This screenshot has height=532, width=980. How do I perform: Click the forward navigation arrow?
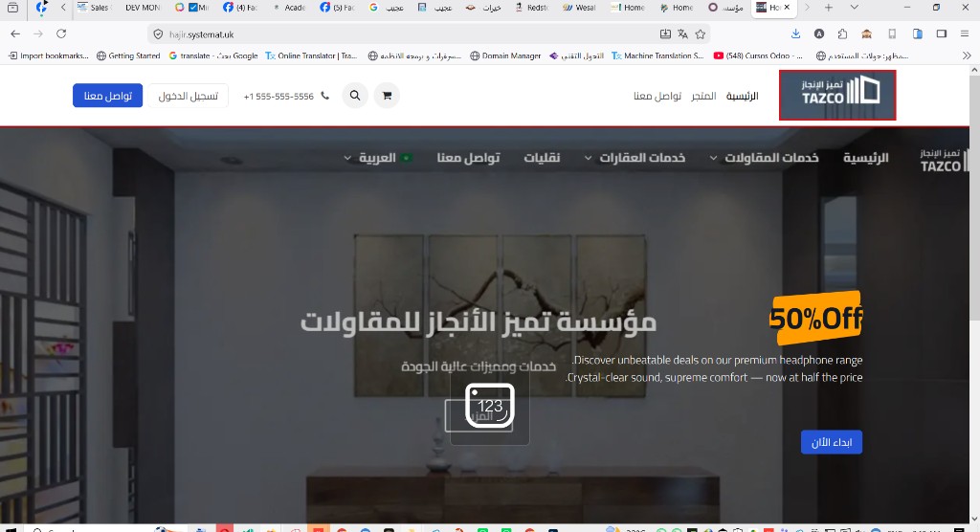(38, 33)
